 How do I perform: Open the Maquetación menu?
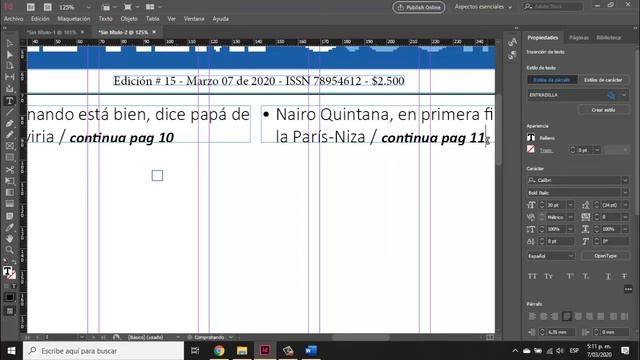[73, 19]
